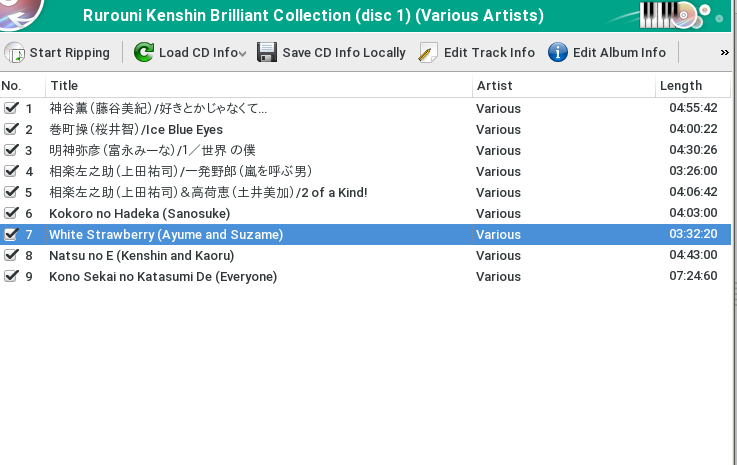Screen dimensions: 737x465
Task: Click the piano keyboard logo icon
Action: [662, 14]
